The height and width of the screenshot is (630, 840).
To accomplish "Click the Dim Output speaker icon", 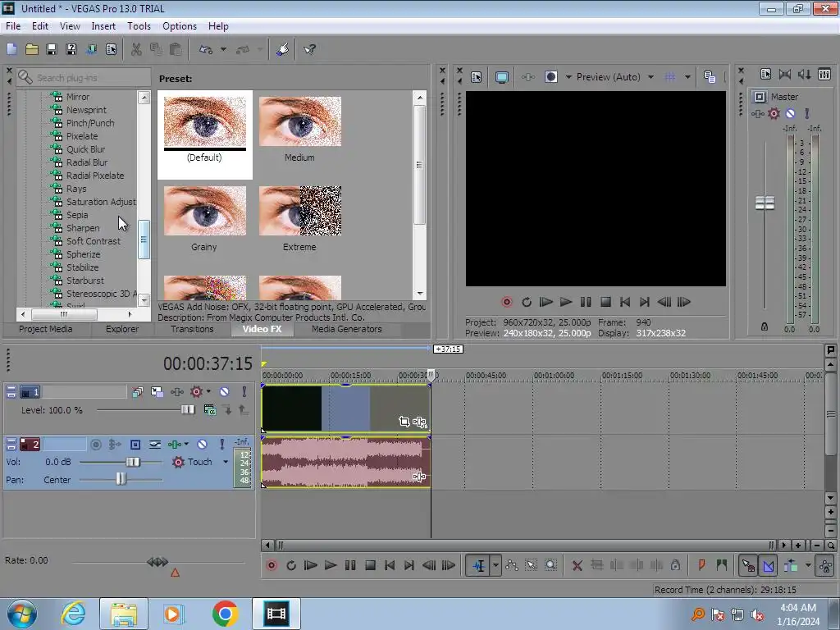I will 804,74.
